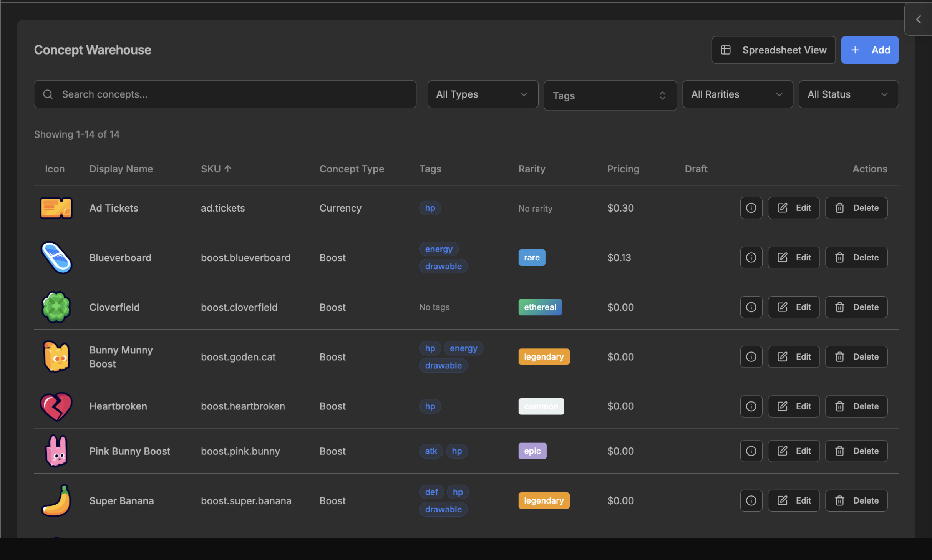
Task: Click the legendary badge for Bunny Munny
Action: click(543, 357)
